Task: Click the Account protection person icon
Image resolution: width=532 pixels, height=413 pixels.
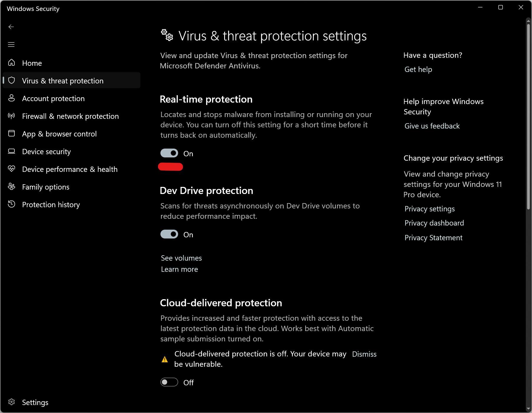Action: coord(12,98)
